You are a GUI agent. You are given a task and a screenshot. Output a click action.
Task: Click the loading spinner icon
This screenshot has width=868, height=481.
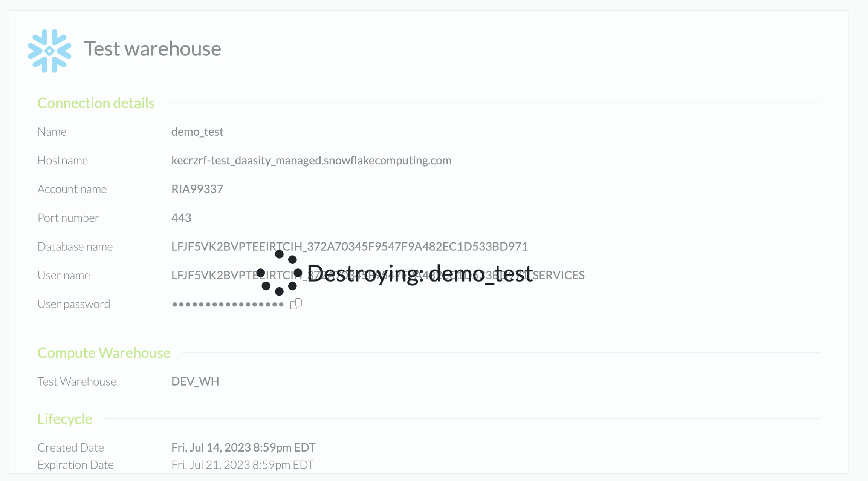(279, 273)
